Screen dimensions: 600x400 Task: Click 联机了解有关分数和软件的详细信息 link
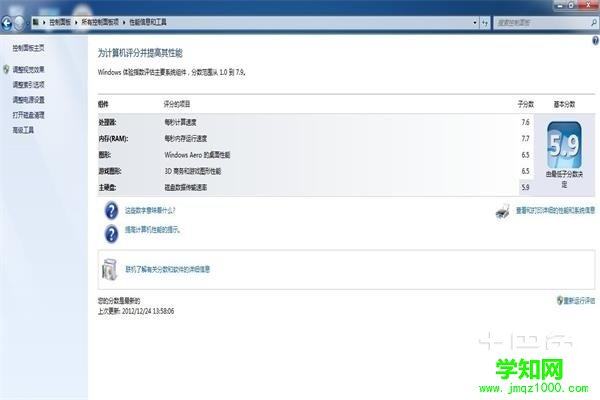168,269
